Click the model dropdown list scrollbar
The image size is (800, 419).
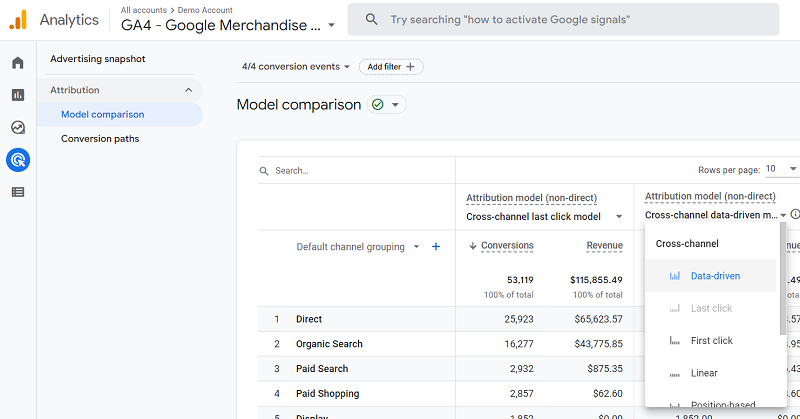783,280
